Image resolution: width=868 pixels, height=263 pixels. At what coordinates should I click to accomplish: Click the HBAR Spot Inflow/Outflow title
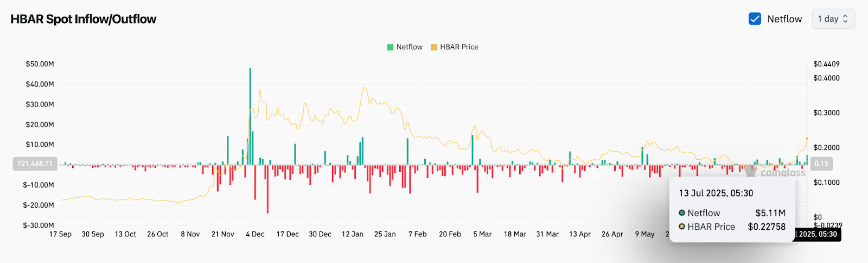tap(84, 19)
